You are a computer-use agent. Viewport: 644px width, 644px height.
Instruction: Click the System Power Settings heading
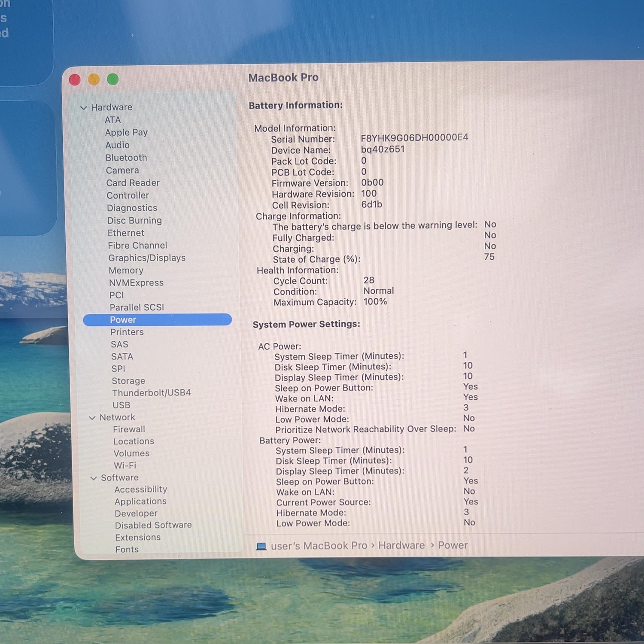pyautogui.click(x=307, y=324)
